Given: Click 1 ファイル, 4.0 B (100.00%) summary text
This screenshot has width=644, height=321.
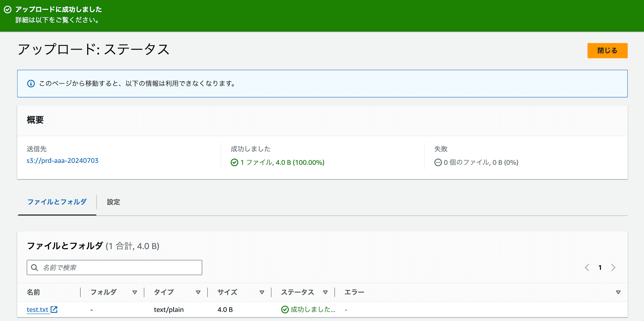Looking at the screenshot, I should coord(282,162).
